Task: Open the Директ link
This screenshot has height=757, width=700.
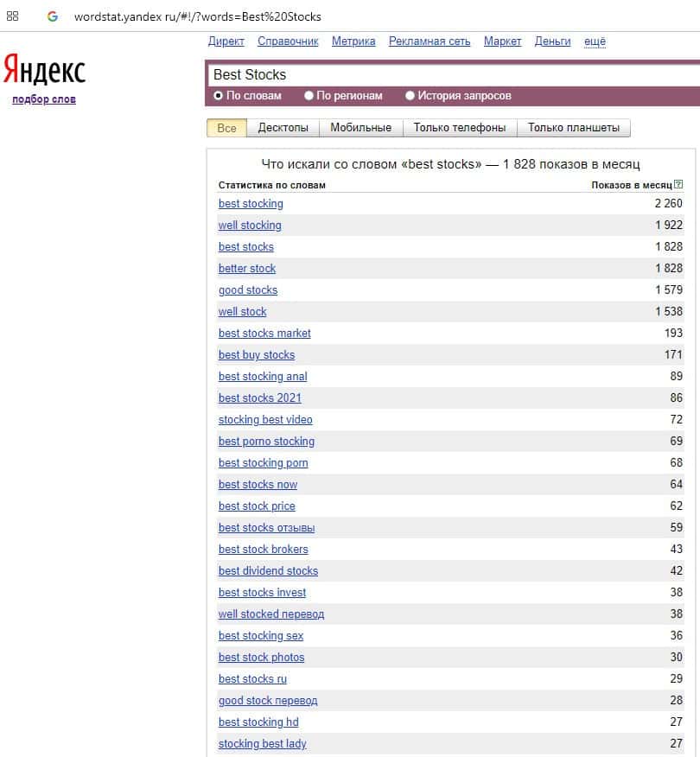Action: (x=226, y=41)
